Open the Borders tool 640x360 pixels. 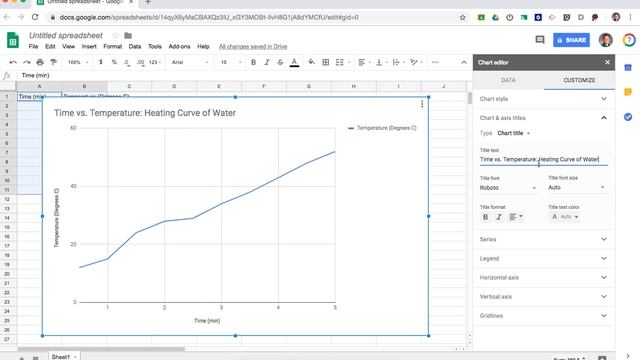326,62
